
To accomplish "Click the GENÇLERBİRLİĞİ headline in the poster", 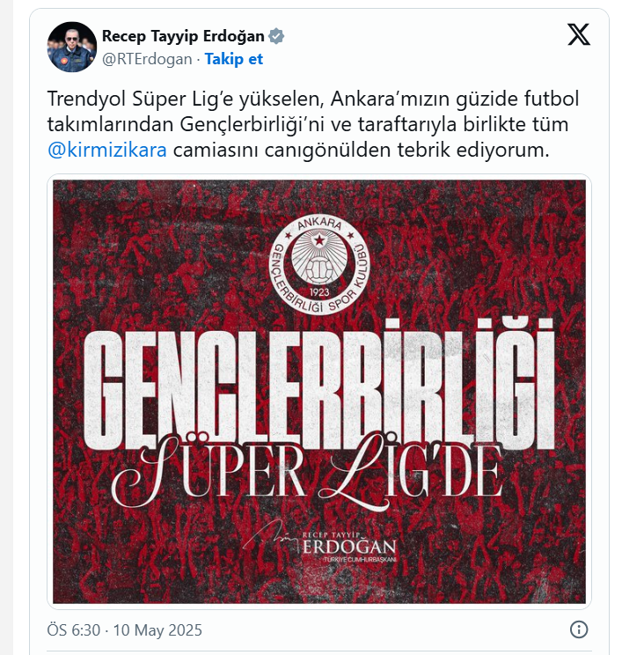I will point(319,385).
